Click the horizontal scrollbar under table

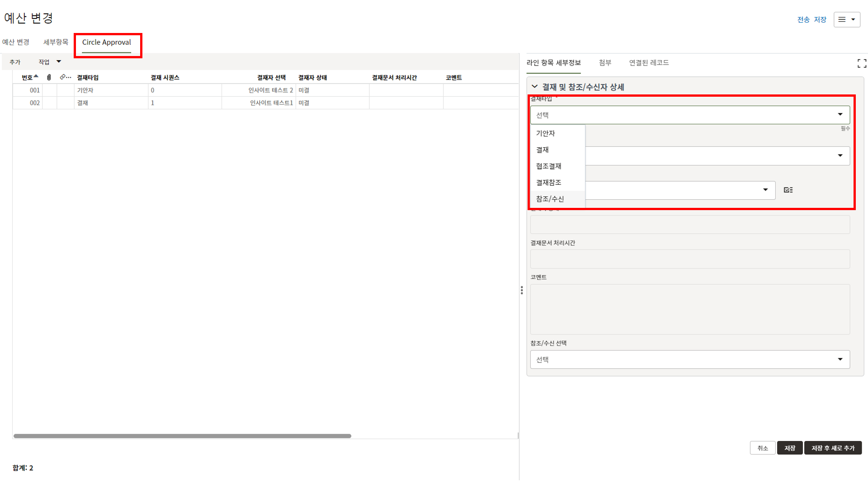182,436
